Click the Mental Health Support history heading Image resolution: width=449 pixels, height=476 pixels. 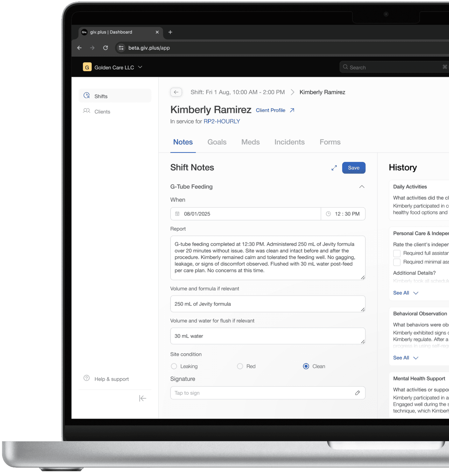coord(419,378)
